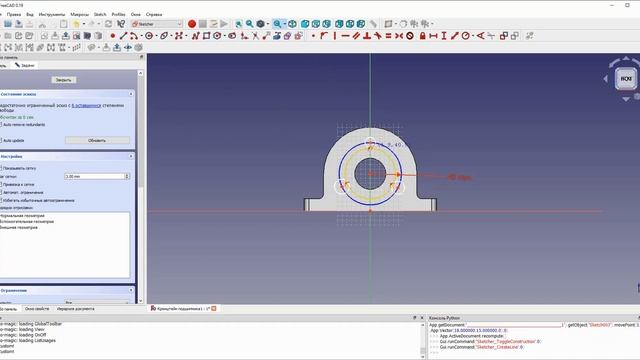Click the remaining degrees of freedom link
Viewport: 640px width, 360px height.
[x=86, y=106]
